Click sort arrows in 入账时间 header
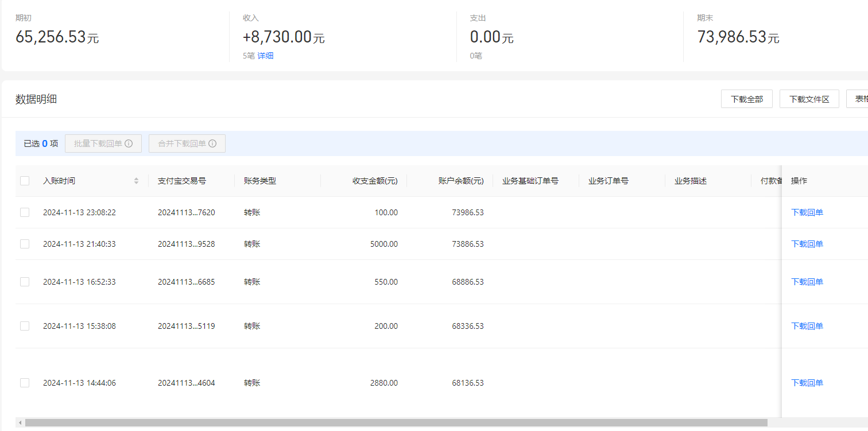The image size is (868, 431). click(136, 181)
